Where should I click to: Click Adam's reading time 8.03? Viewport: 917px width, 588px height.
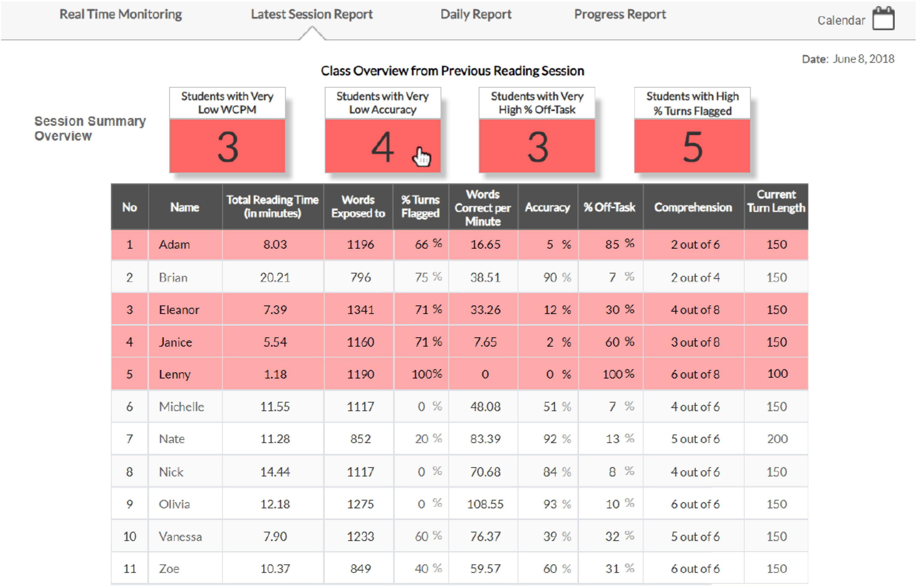(275, 244)
